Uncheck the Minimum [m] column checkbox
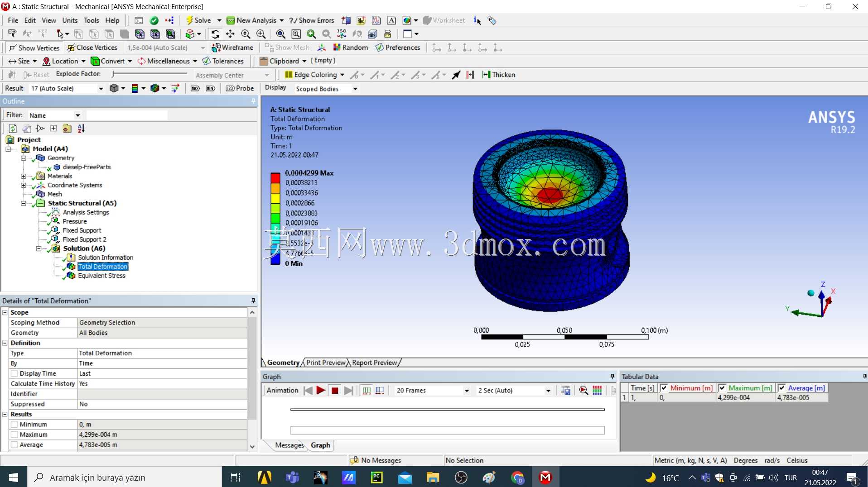 click(664, 388)
